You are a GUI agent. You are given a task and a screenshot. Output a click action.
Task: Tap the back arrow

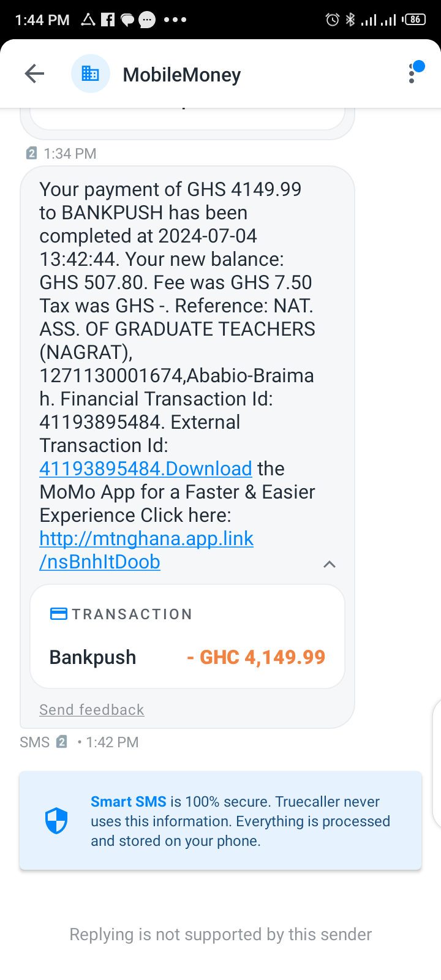(34, 74)
